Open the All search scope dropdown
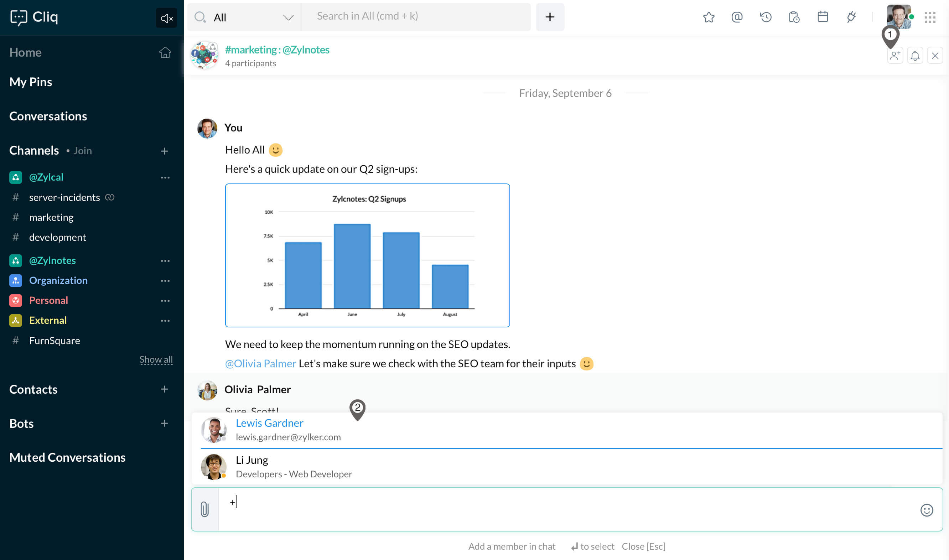This screenshot has height=560, width=949. [x=244, y=17]
